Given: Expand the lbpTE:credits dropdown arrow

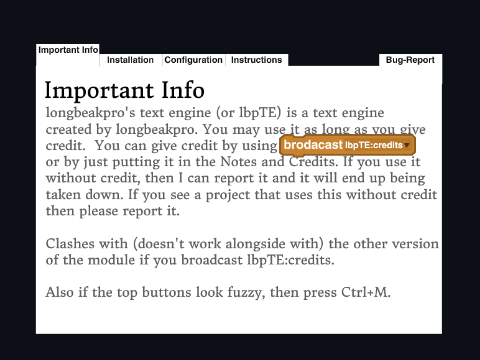Looking at the screenshot, I should coord(407,145).
